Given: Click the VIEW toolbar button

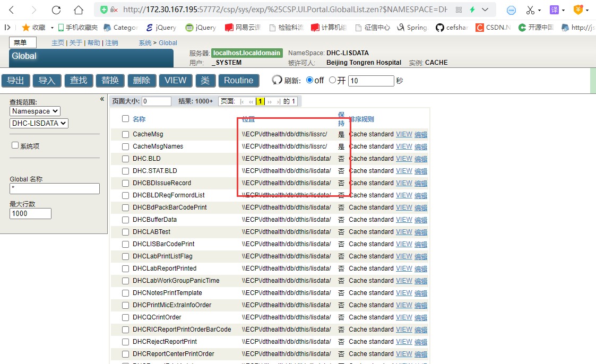Looking at the screenshot, I should coord(176,81).
